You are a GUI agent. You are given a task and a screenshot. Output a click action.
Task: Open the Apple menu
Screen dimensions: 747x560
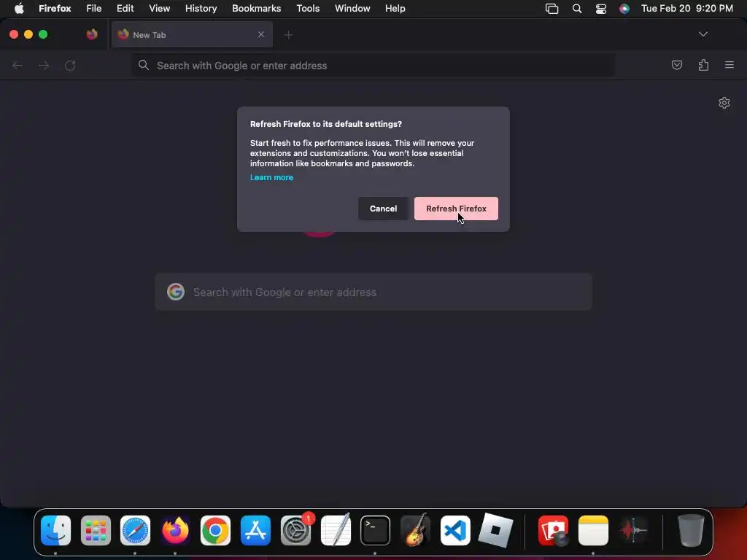point(19,9)
